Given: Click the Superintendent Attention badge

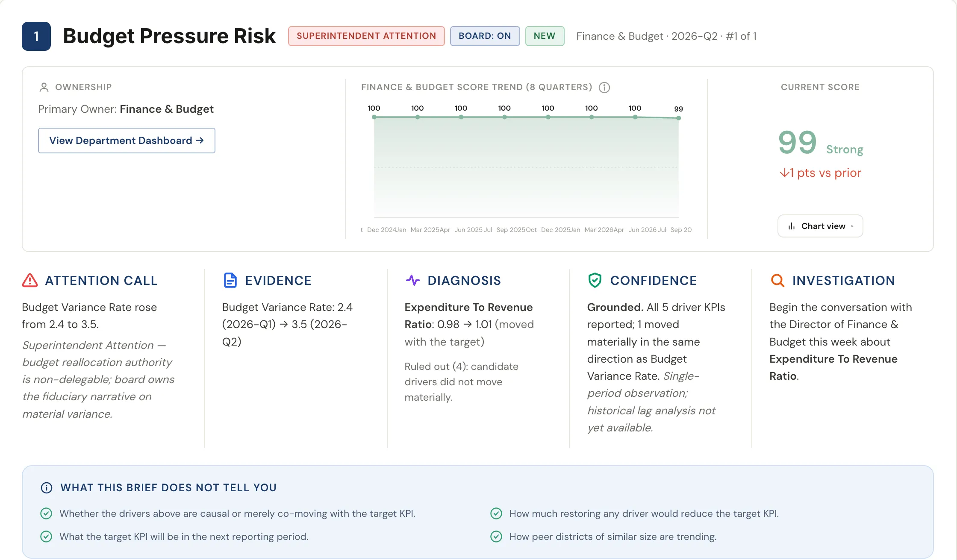Looking at the screenshot, I should (x=366, y=36).
